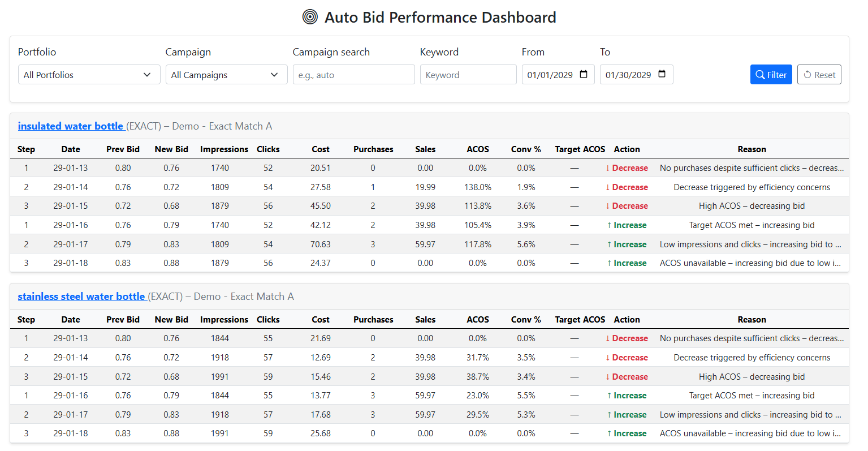Click the Reason column header in the first table
This screenshot has width=868, height=451.
tap(752, 149)
